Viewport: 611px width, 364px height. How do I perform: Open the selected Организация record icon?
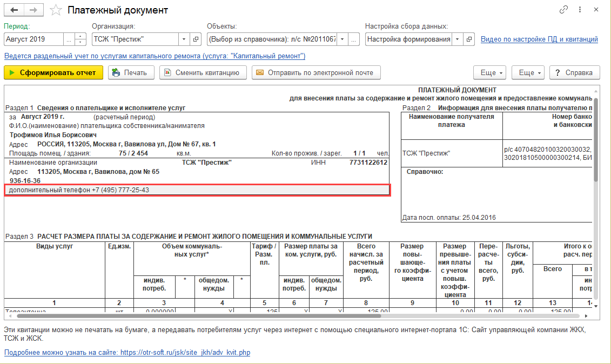click(x=196, y=39)
